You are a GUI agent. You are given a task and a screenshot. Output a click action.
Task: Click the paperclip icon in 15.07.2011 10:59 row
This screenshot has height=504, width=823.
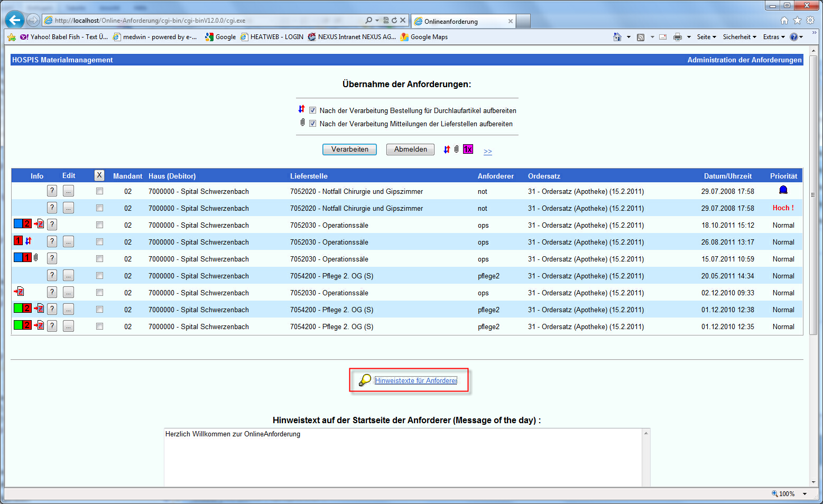click(36, 257)
